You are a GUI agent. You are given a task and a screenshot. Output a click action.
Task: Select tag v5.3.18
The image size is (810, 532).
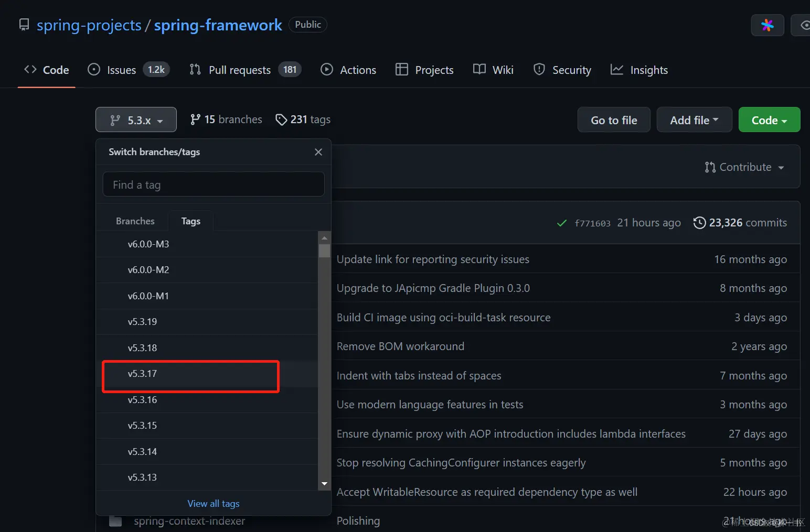click(x=207, y=348)
